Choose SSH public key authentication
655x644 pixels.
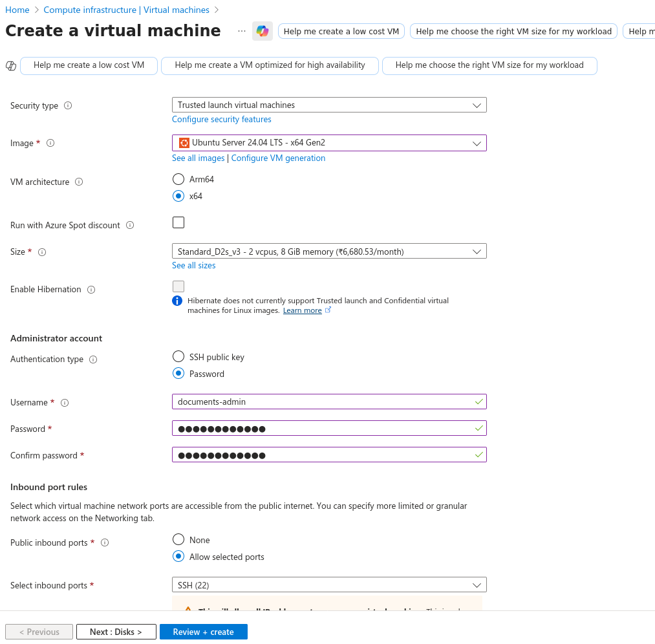[x=178, y=356]
